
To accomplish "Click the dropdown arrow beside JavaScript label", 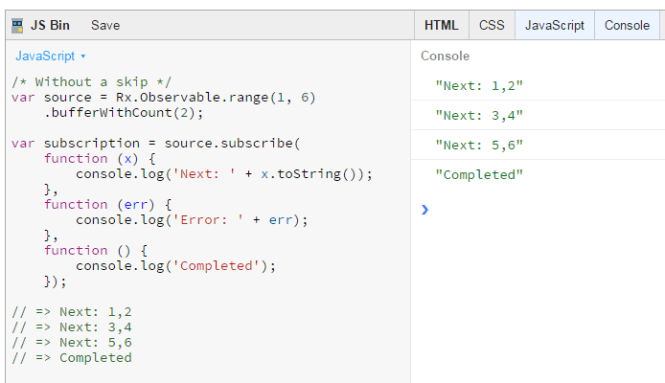I will (83, 56).
